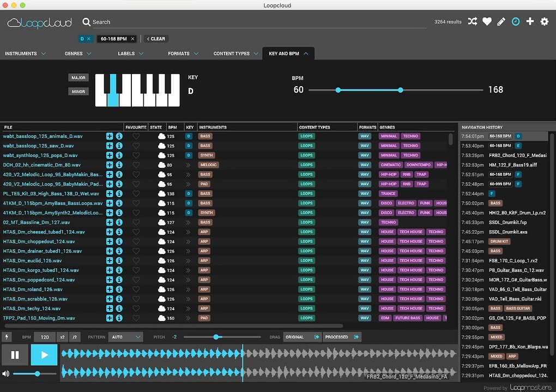
Task: Click the drag Original export icon
Action: coord(317,337)
